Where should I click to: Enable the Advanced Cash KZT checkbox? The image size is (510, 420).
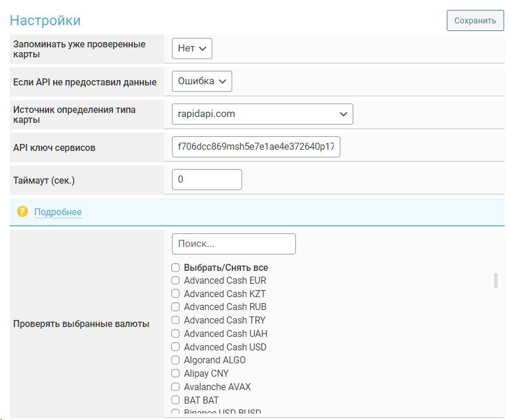coord(175,294)
